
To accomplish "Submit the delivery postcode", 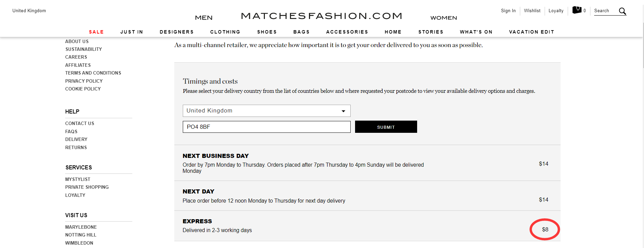I will tap(386, 127).
